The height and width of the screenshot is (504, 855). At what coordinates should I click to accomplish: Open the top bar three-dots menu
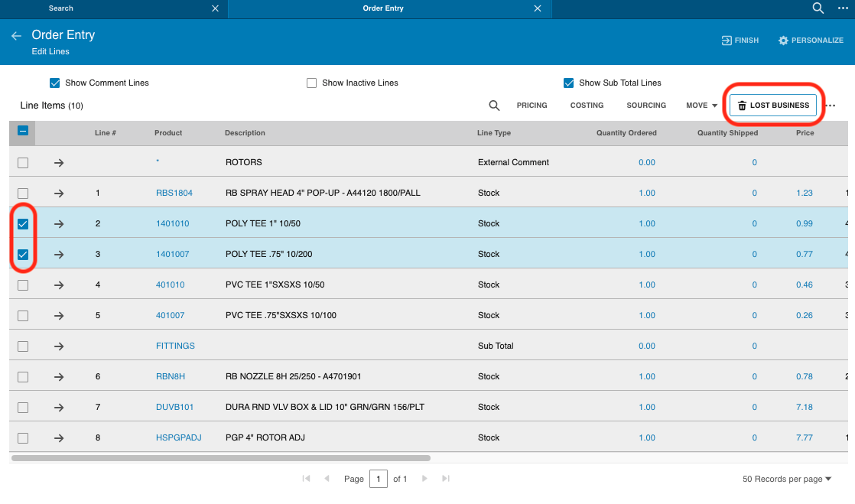(843, 8)
